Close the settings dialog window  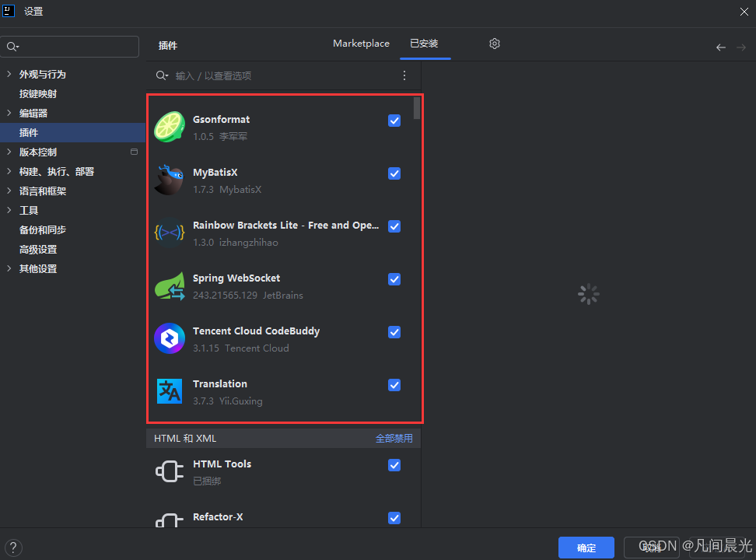744,12
